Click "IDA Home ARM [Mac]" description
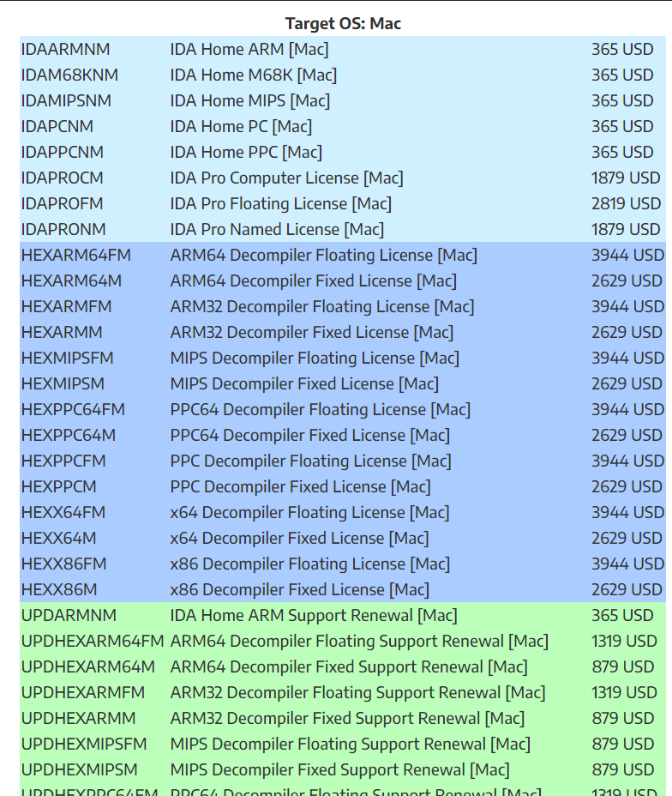Image resolution: width=672 pixels, height=796 pixels. coord(249,49)
